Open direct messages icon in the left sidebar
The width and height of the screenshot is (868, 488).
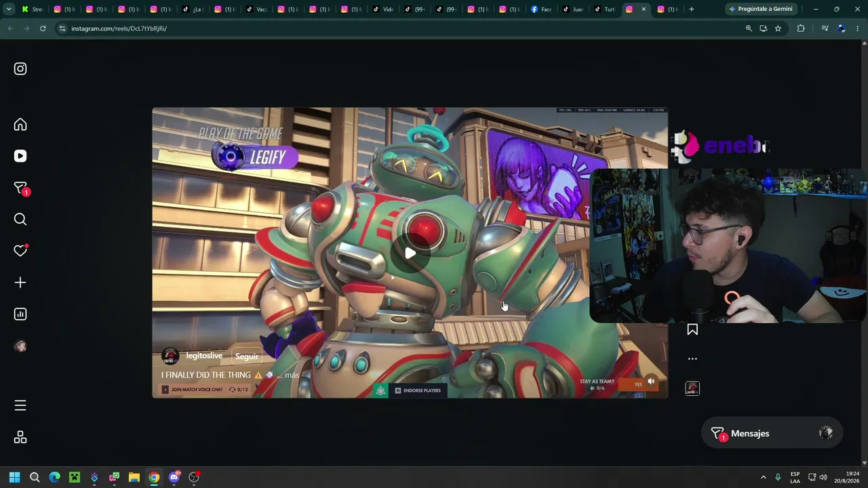(x=20, y=188)
